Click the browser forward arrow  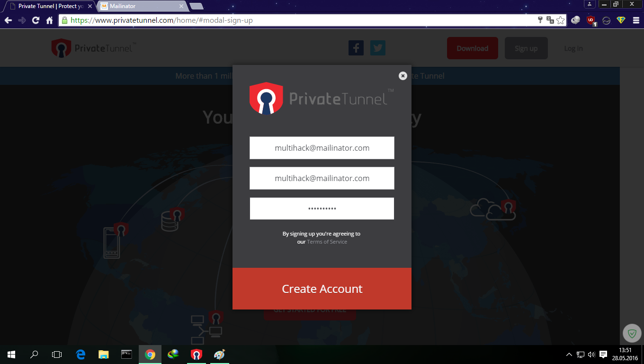[22, 20]
